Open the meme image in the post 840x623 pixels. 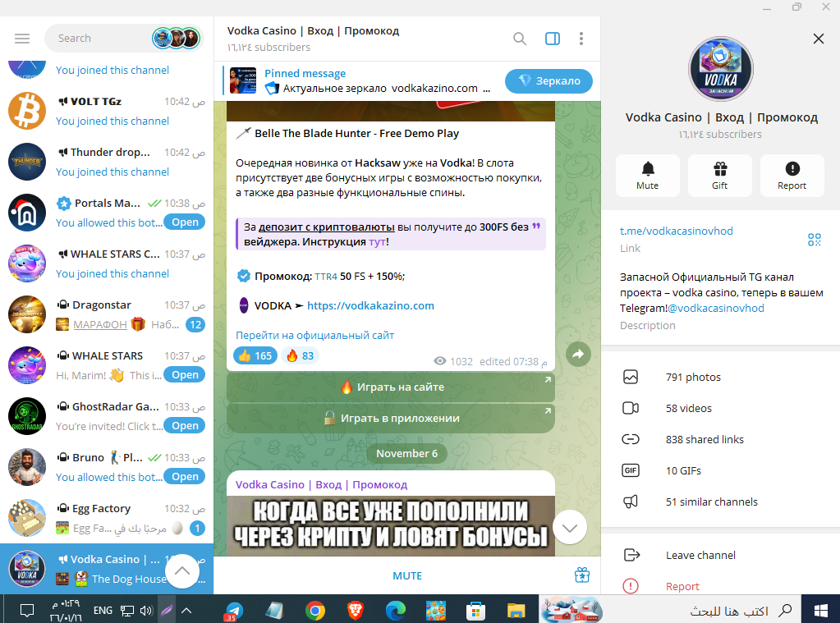coord(391,526)
